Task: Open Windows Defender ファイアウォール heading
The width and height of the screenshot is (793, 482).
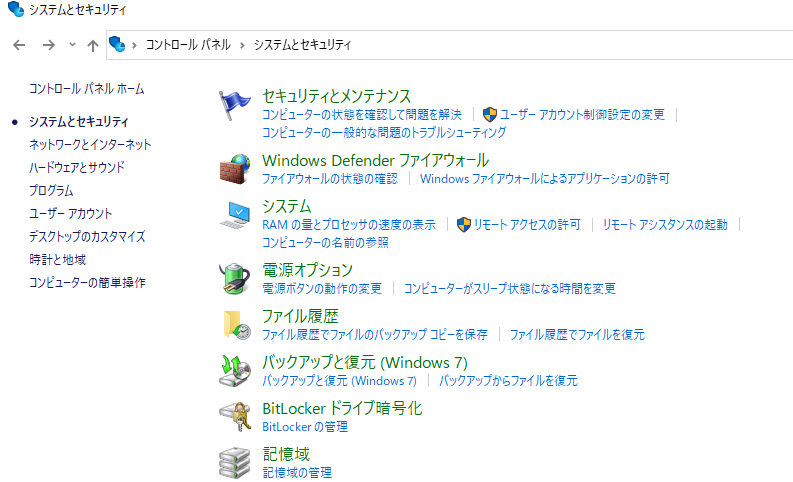Action: pyautogui.click(x=375, y=160)
